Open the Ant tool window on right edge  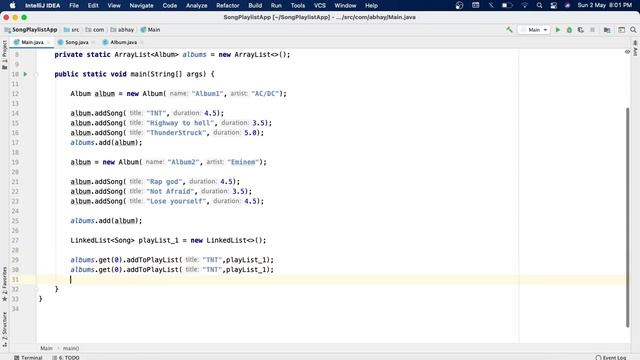pyautogui.click(x=635, y=48)
